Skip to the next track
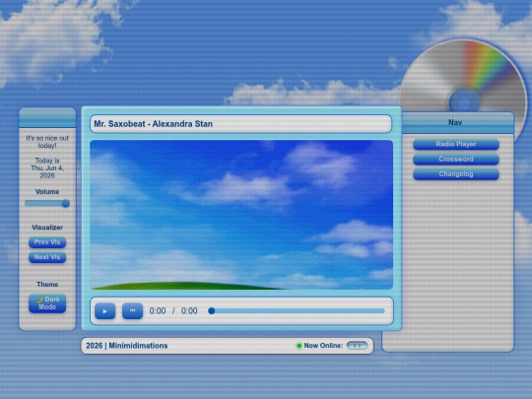Image resolution: width=532 pixels, height=399 pixels. pyautogui.click(x=132, y=310)
